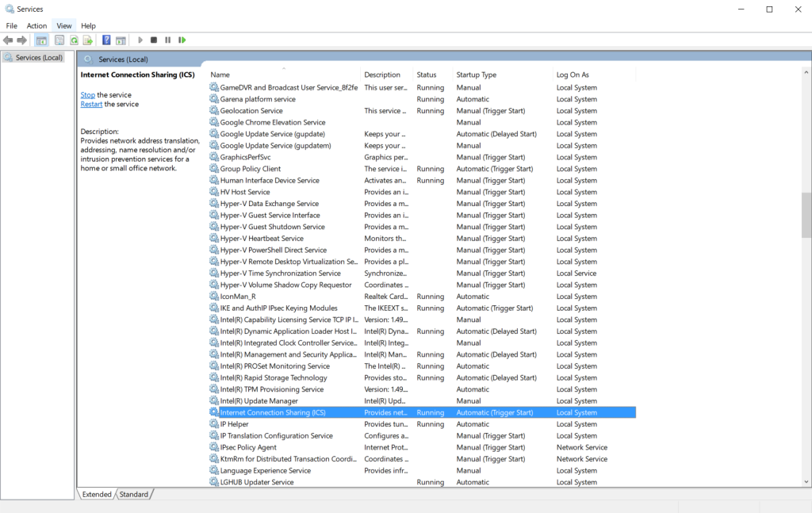Click the Export List toolbar icon
Screen dimensions: 812x513
coord(88,40)
